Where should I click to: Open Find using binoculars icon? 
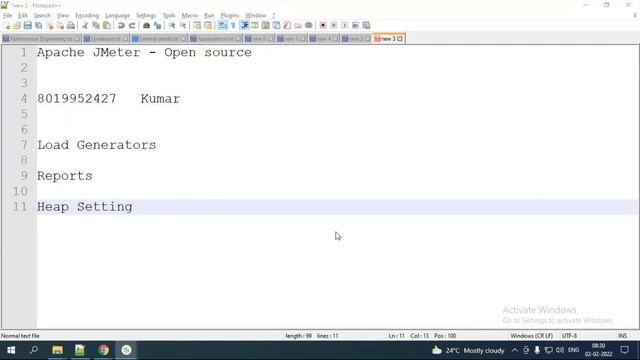[x=146, y=26]
